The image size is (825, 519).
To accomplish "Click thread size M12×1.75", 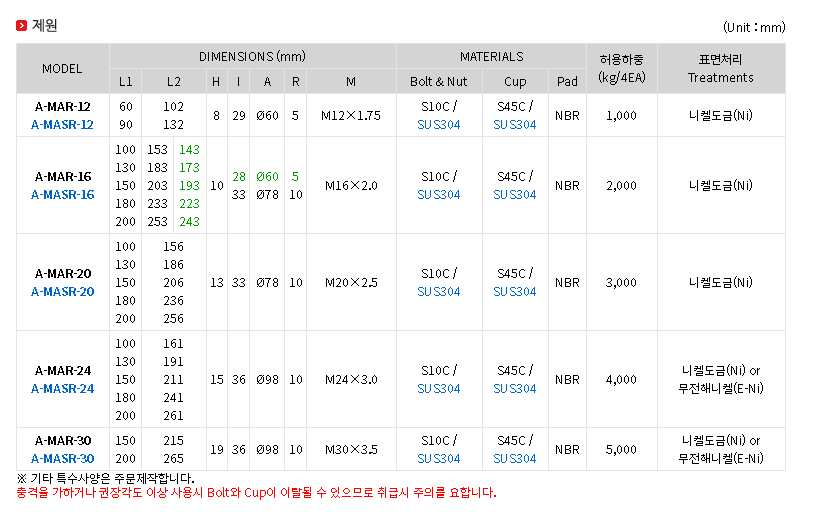I will tap(351, 116).
